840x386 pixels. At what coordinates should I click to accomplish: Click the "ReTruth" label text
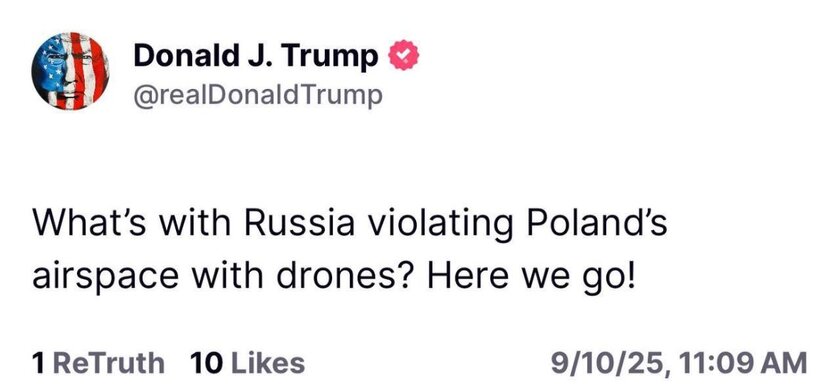coord(109,363)
